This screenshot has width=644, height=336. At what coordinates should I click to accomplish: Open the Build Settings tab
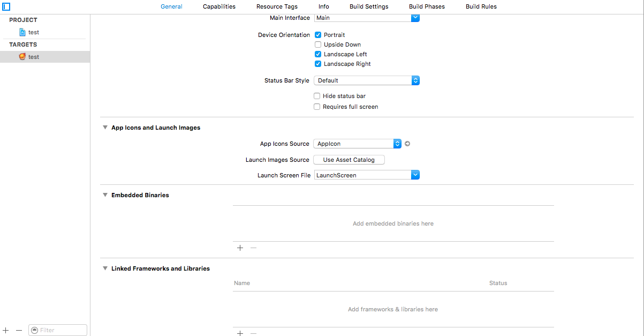click(x=369, y=6)
